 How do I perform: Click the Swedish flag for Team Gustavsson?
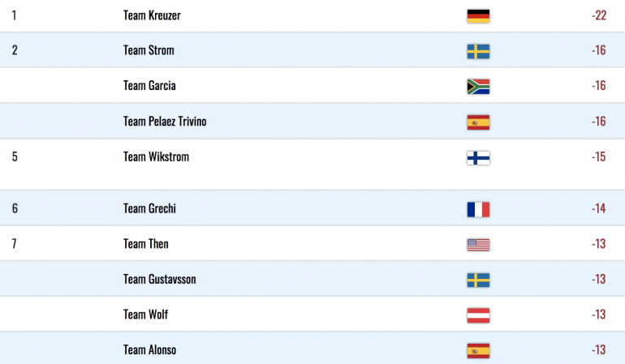[478, 280]
